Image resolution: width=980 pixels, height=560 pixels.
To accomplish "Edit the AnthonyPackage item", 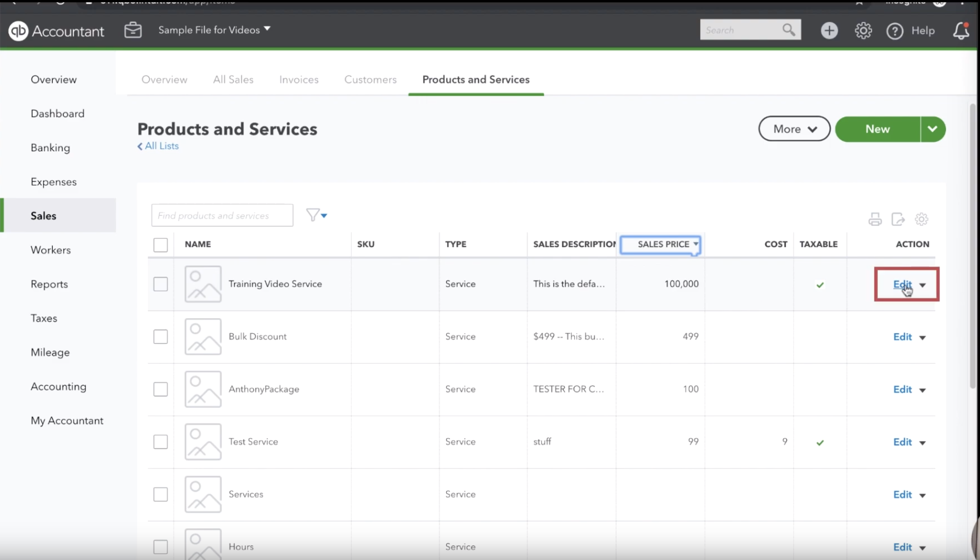I will [x=902, y=390].
